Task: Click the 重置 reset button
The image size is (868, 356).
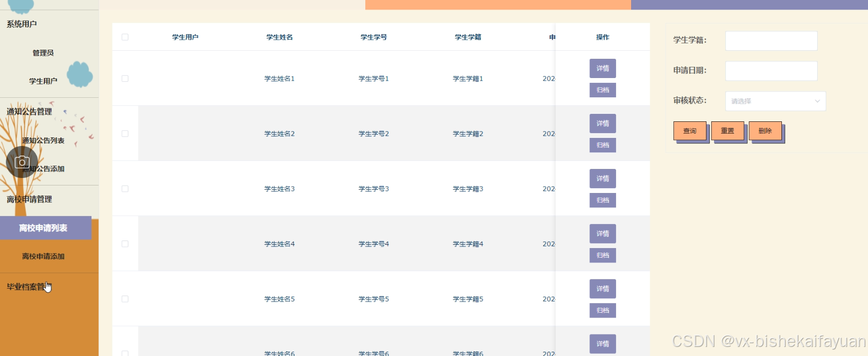Action: click(x=727, y=131)
